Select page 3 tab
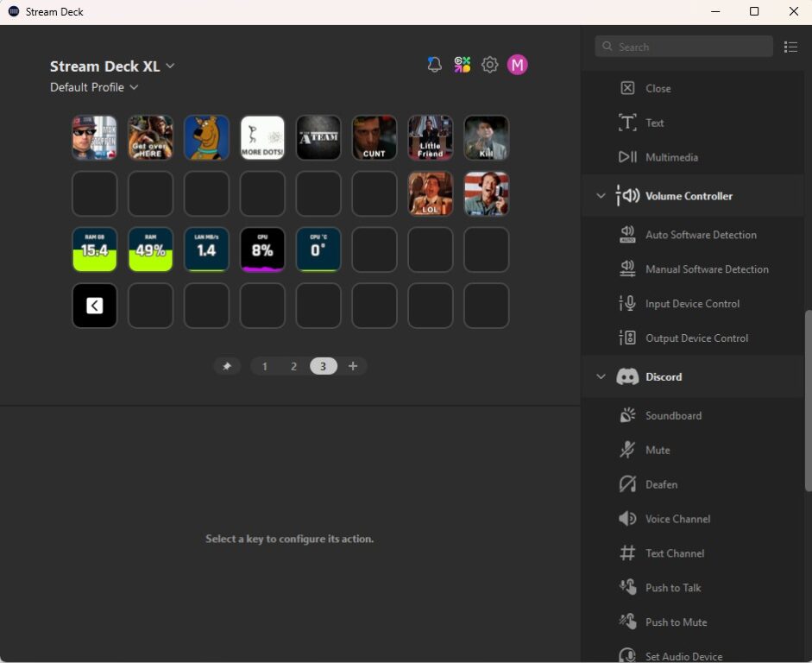The width and height of the screenshot is (812, 663). (x=323, y=366)
